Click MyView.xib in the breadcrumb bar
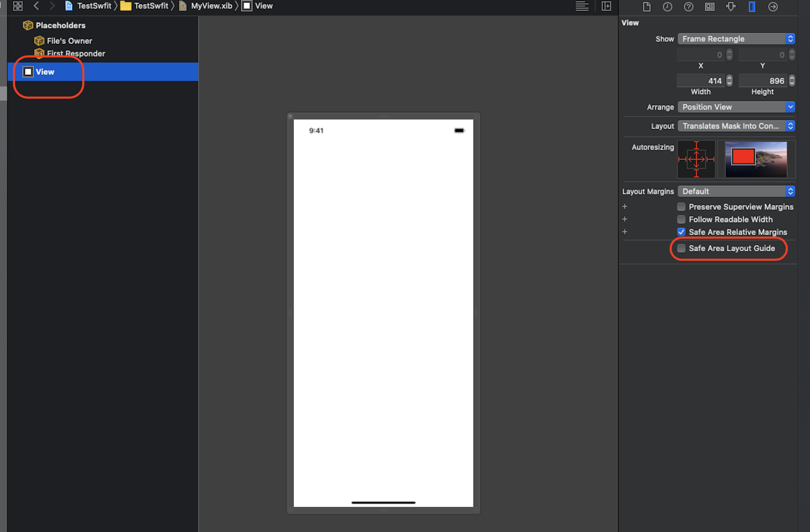810x532 pixels. click(211, 6)
